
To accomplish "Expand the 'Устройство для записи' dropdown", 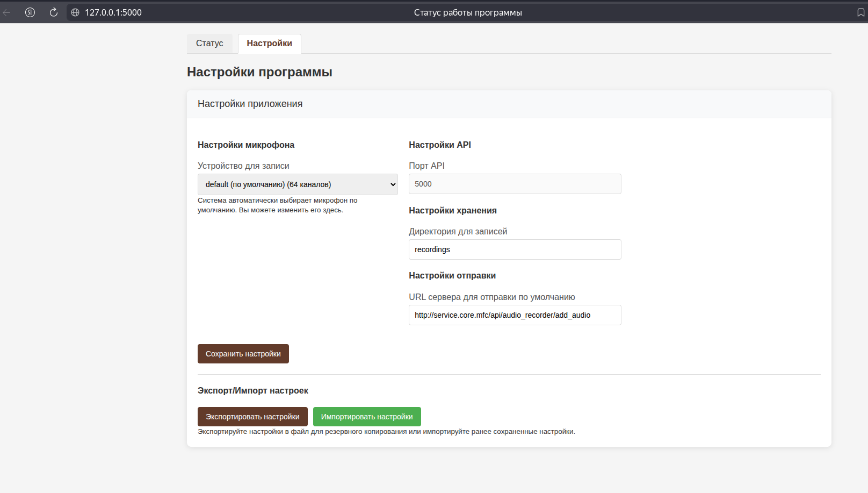I will [x=298, y=184].
